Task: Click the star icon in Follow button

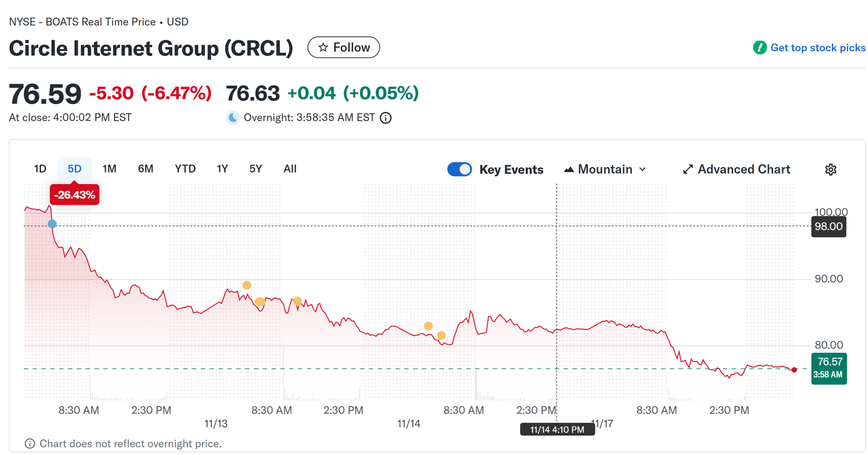Action: coord(323,48)
